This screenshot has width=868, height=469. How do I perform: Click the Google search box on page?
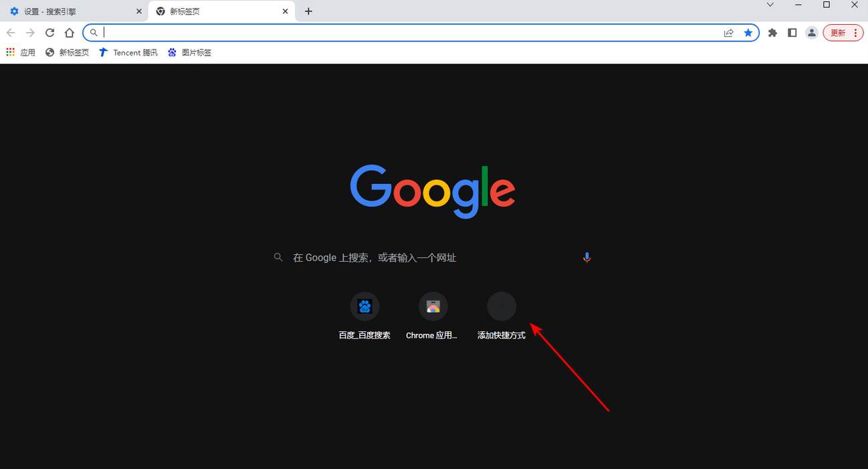[x=433, y=258]
